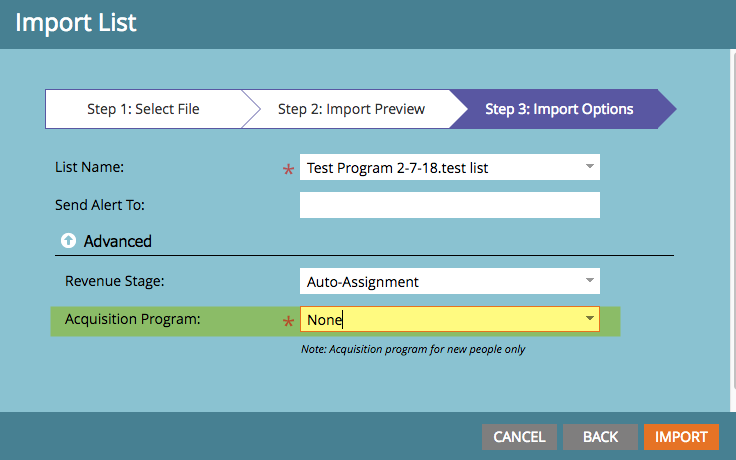Image resolution: width=736 pixels, height=460 pixels.
Task: Focus the Send Alert To field
Action: coord(450,205)
